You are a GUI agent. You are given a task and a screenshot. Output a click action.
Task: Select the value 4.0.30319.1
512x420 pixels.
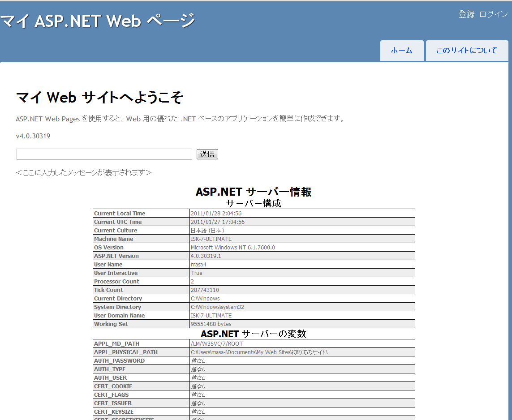coord(206,256)
